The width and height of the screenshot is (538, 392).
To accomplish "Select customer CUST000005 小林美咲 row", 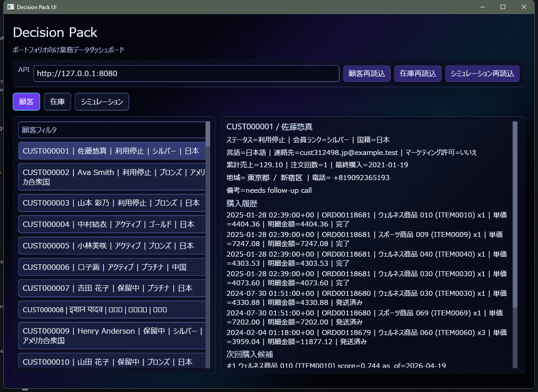I will [x=112, y=246].
